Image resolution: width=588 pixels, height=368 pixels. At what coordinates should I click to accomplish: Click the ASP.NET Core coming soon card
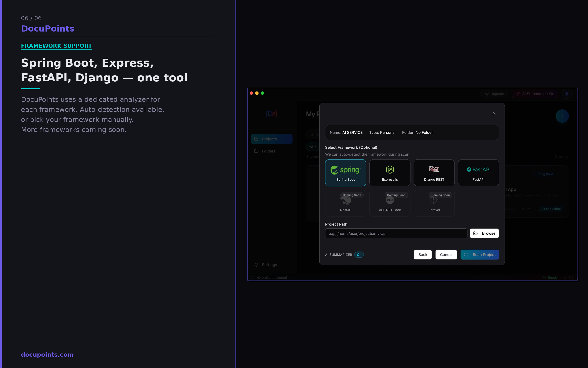[390, 203]
